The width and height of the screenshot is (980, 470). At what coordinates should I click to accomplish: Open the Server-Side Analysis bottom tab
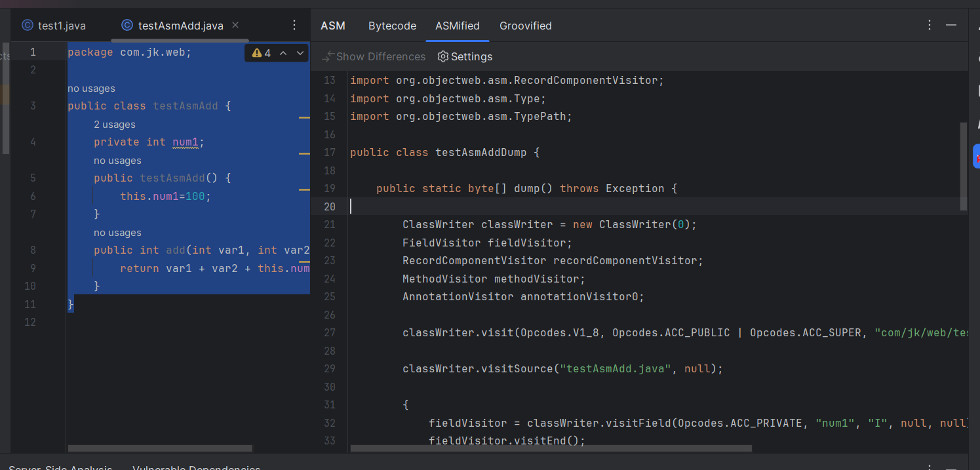tap(60, 467)
